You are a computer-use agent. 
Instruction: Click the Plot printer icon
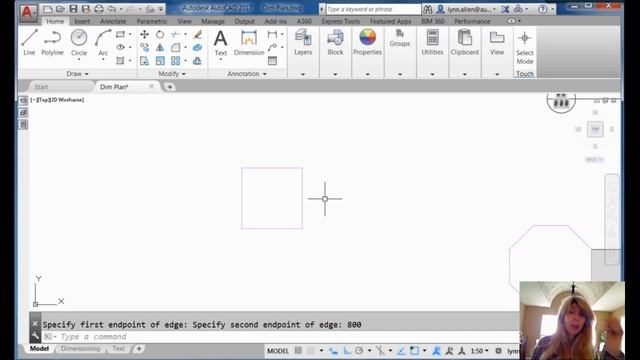pos(98,9)
